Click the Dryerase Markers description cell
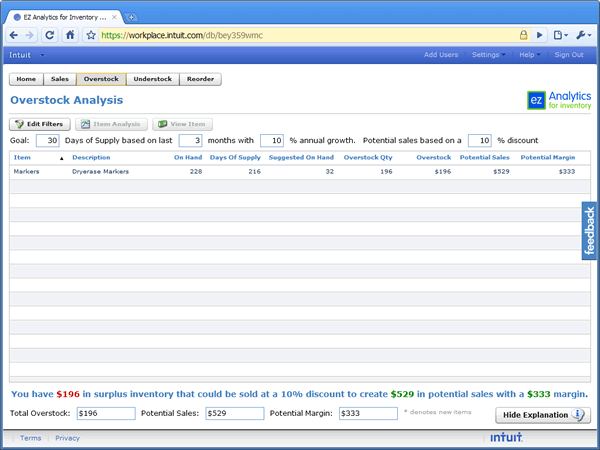 click(100, 171)
